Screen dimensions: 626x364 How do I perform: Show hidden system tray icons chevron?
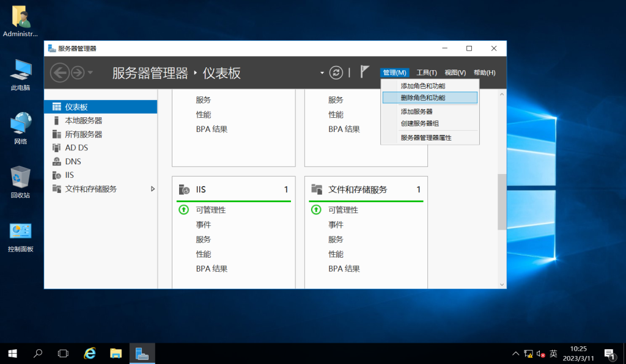[515, 354]
